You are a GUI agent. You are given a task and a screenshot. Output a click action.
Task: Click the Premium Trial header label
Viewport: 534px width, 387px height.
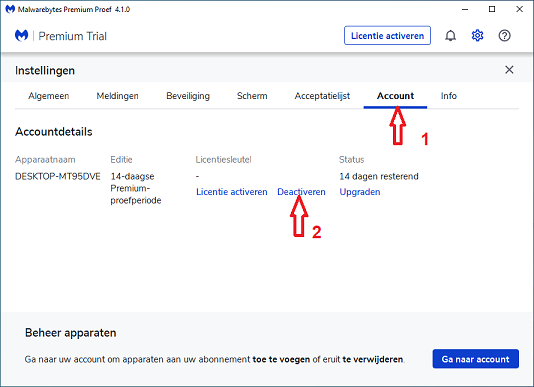pyautogui.click(x=72, y=36)
